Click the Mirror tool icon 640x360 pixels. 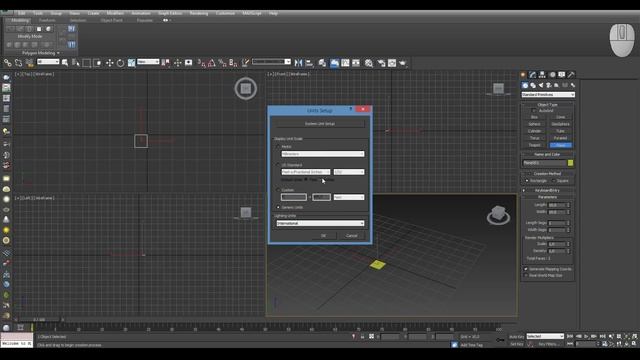pyautogui.click(x=298, y=63)
